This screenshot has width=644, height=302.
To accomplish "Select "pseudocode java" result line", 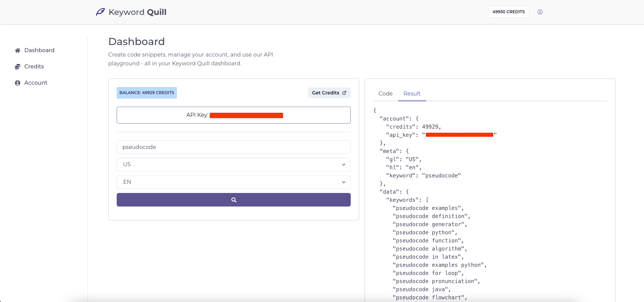I will (422, 289).
